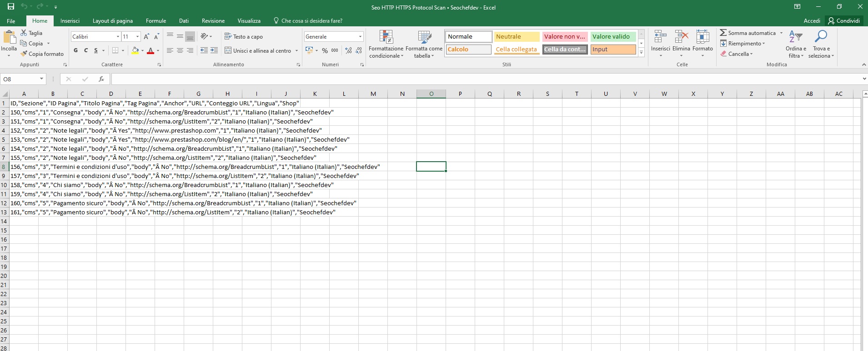This screenshot has height=351, width=868.
Task: Apply the Valore valido cell style
Action: coord(613,36)
